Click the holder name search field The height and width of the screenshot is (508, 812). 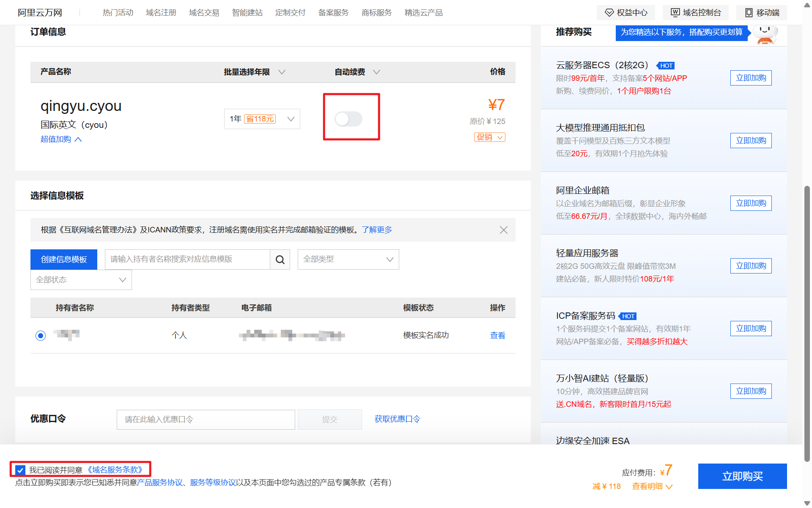(187, 260)
